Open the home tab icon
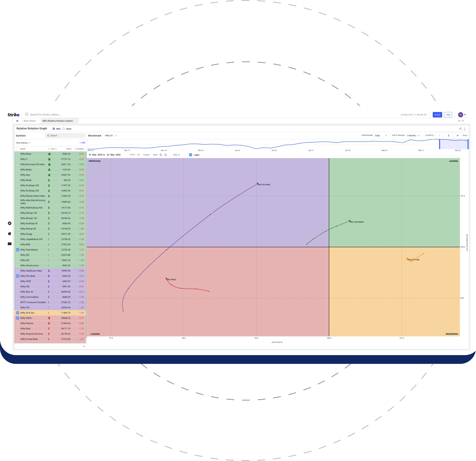 click(x=17, y=121)
